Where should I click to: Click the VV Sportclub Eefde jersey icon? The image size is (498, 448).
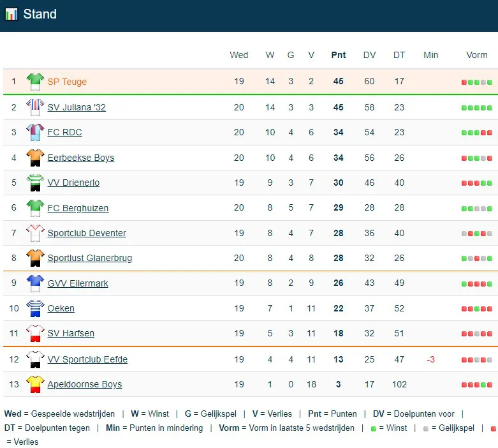coord(35,359)
